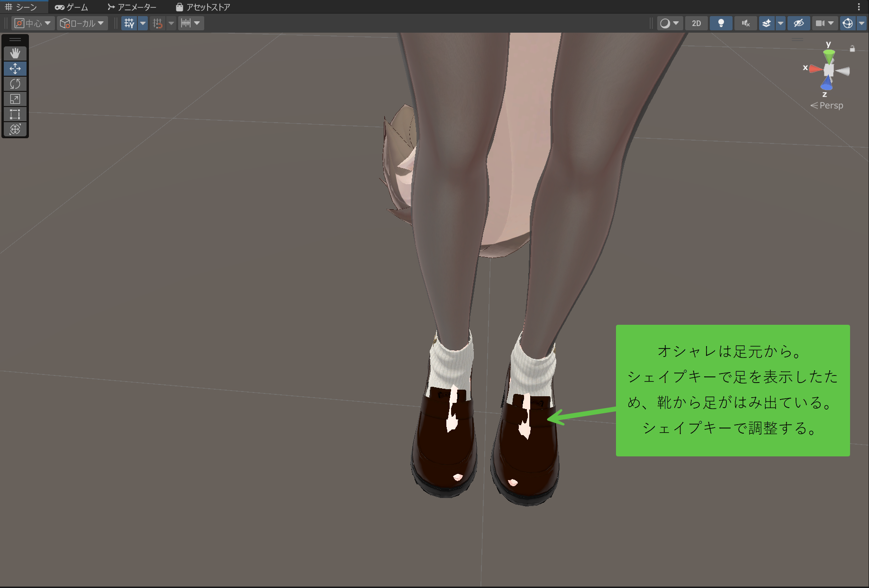The image size is (869, 588).
Task: Switch to the ゲーム tab
Action: [x=71, y=7]
